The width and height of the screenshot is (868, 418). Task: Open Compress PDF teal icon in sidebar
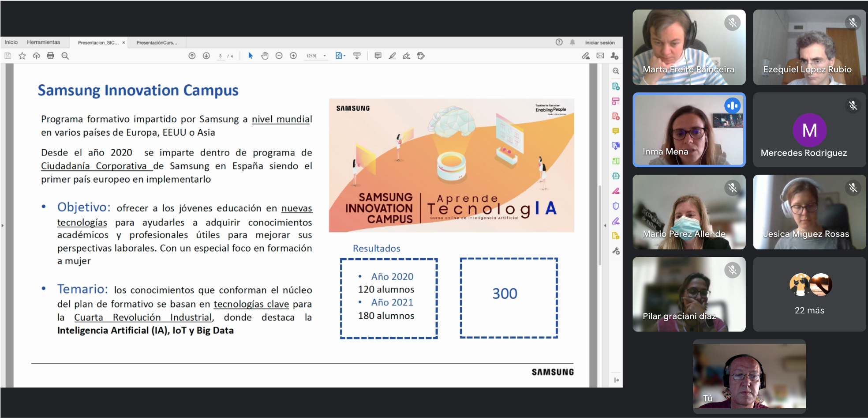616,176
